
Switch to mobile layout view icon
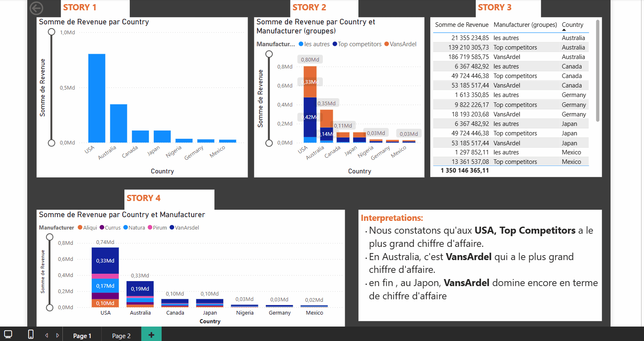click(31, 334)
